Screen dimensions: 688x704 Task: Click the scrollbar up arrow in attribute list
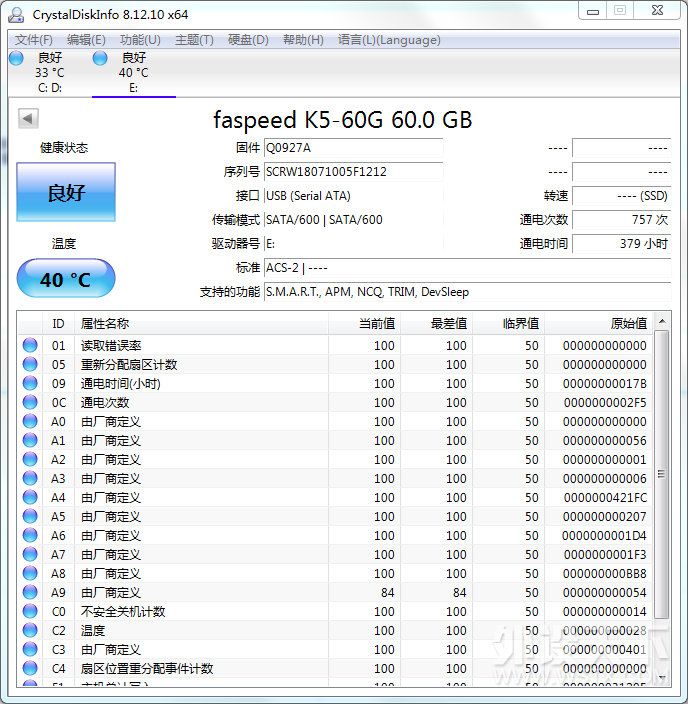pos(662,321)
